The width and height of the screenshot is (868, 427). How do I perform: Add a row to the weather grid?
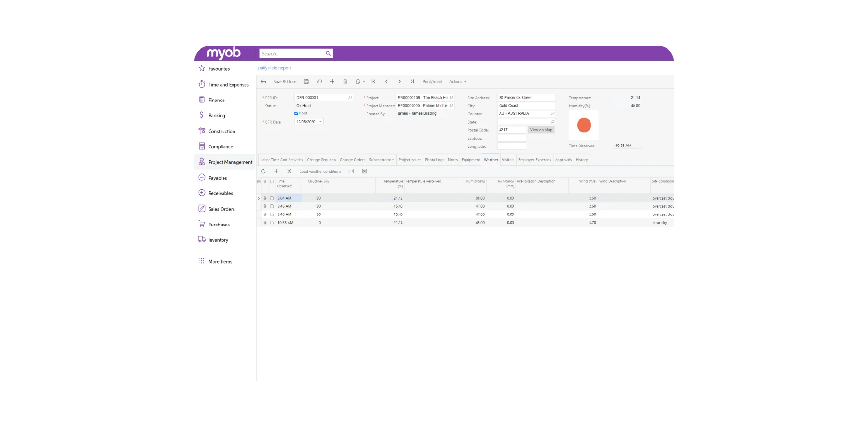[x=276, y=171]
